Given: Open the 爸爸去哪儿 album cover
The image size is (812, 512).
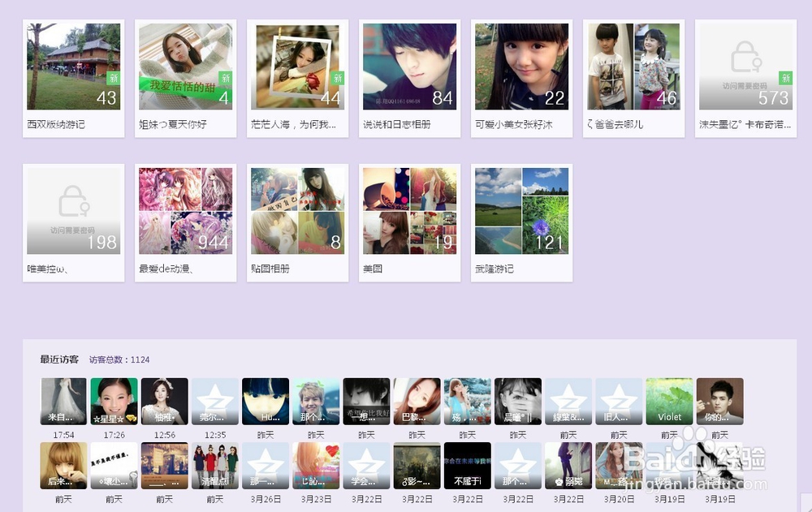Looking at the screenshot, I should point(634,67).
